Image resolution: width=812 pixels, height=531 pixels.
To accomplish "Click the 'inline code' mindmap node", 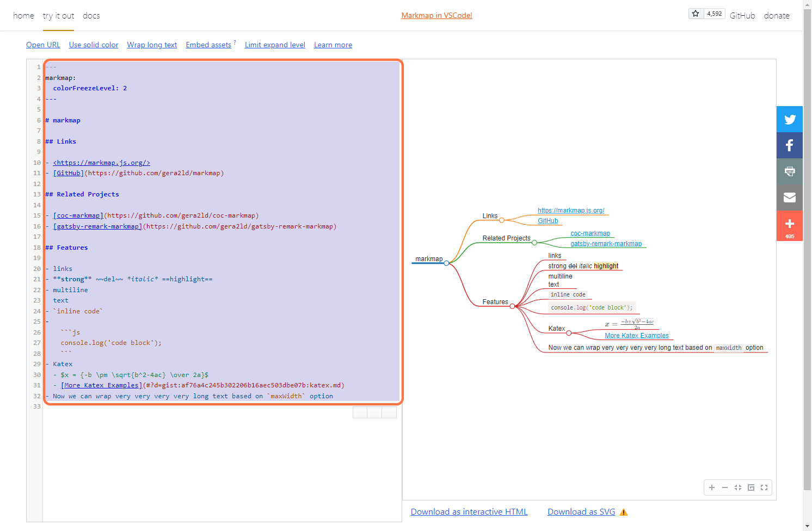I will (x=568, y=294).
